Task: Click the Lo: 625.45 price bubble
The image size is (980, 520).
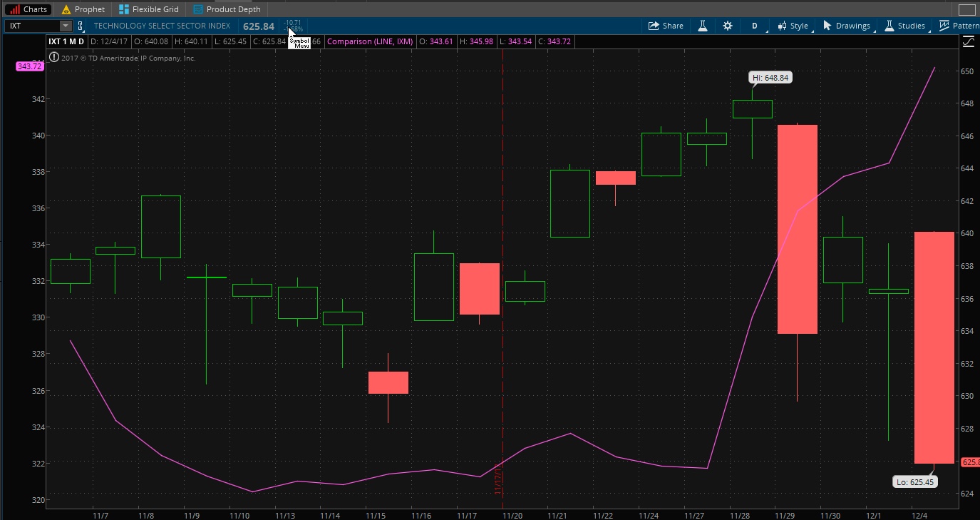Action: pyautogui.click(x=914, y=482)
